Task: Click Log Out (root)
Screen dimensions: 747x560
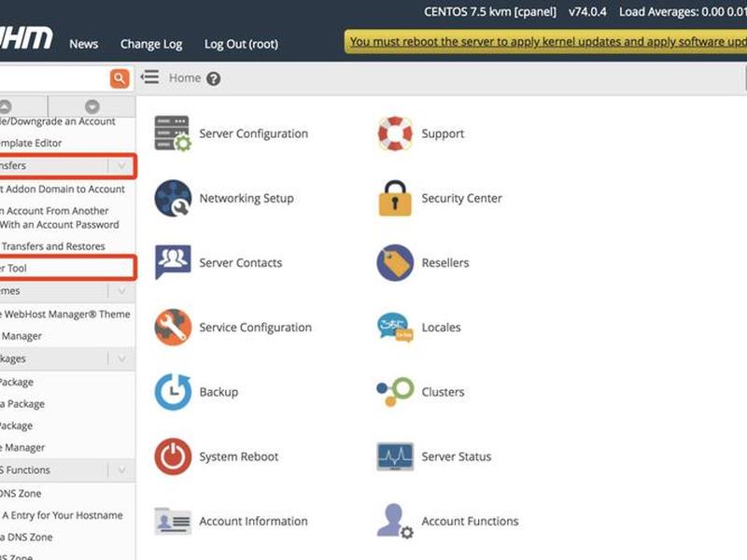Action: 241,44
